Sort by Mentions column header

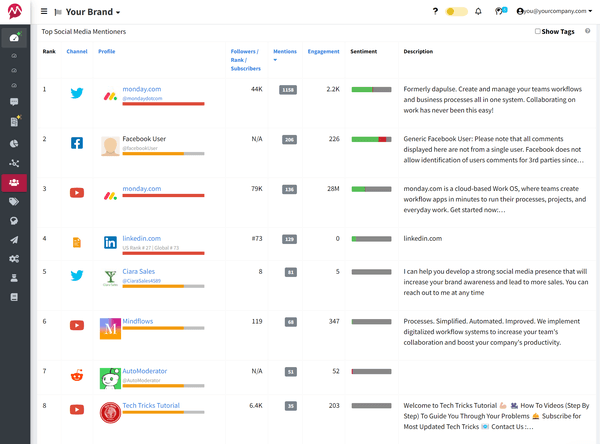285,51
